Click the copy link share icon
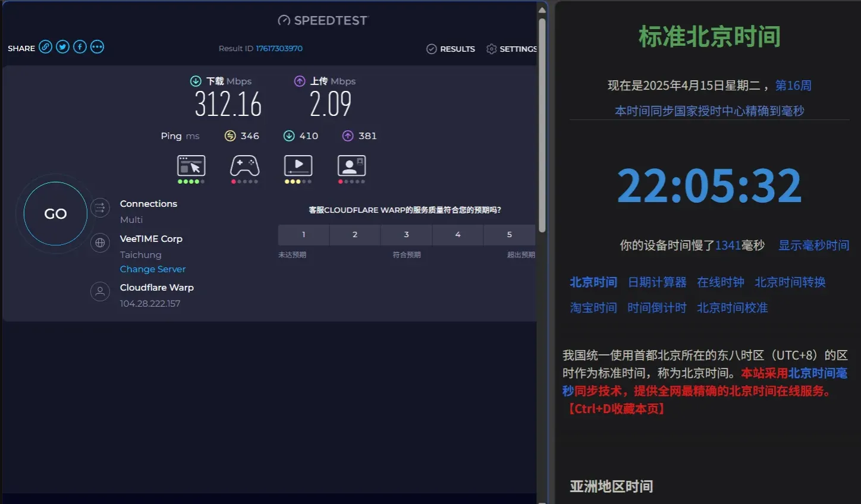The image size is (861, 504). coord(46,47)
